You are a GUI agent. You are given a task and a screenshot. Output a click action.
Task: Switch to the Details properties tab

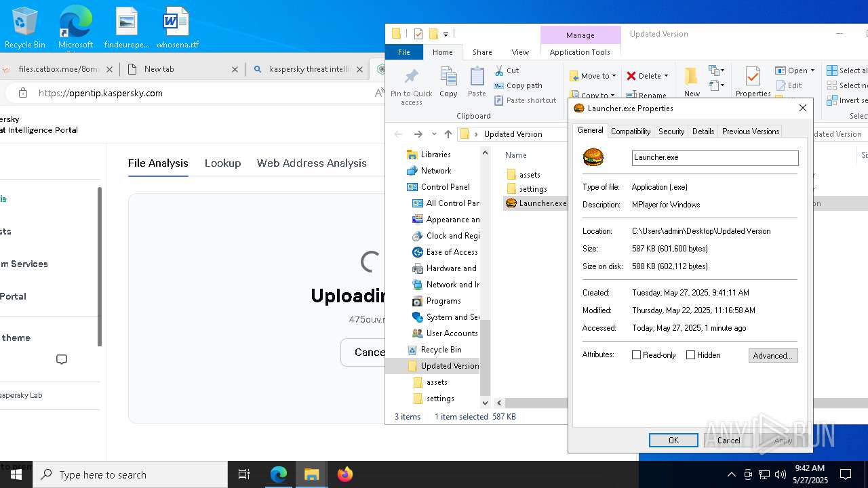coord(703,131)
